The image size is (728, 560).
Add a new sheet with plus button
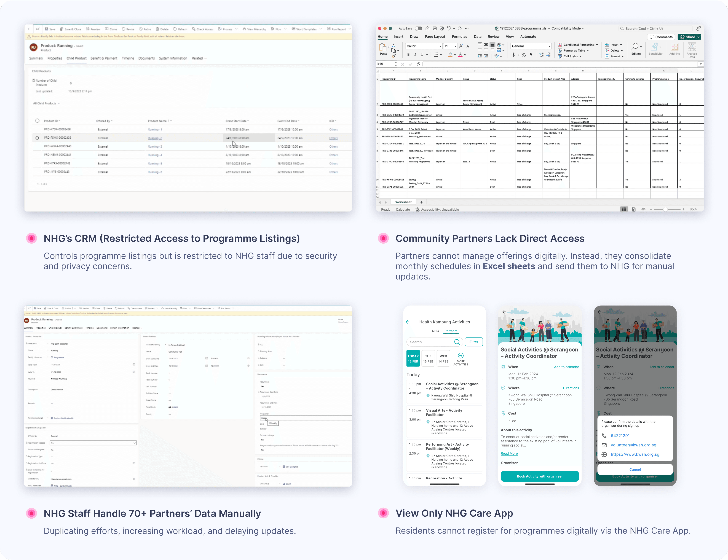421,202
